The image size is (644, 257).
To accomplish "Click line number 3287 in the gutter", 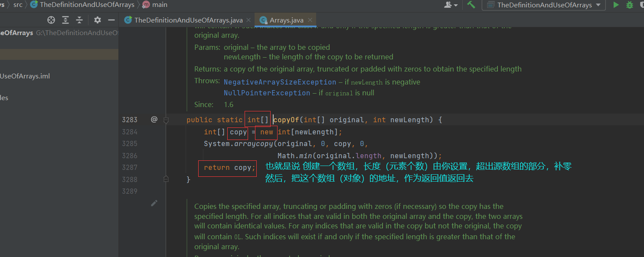I will coord(130,167).
